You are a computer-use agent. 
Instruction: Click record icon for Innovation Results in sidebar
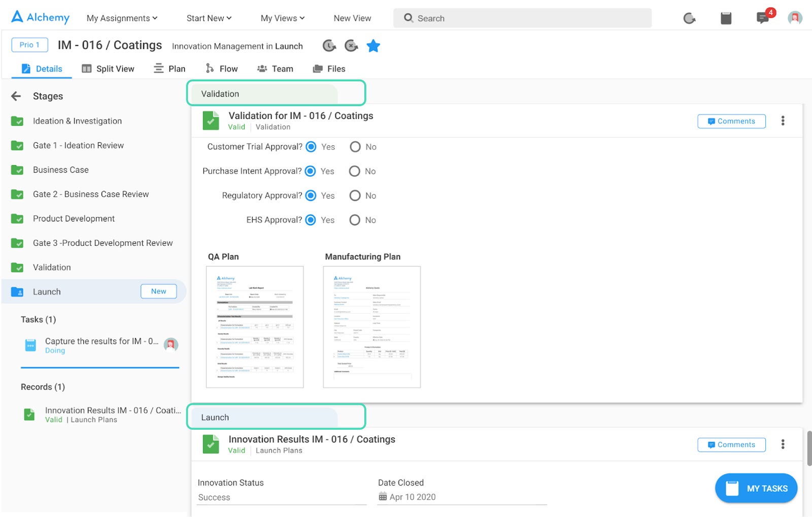[29, 414]
